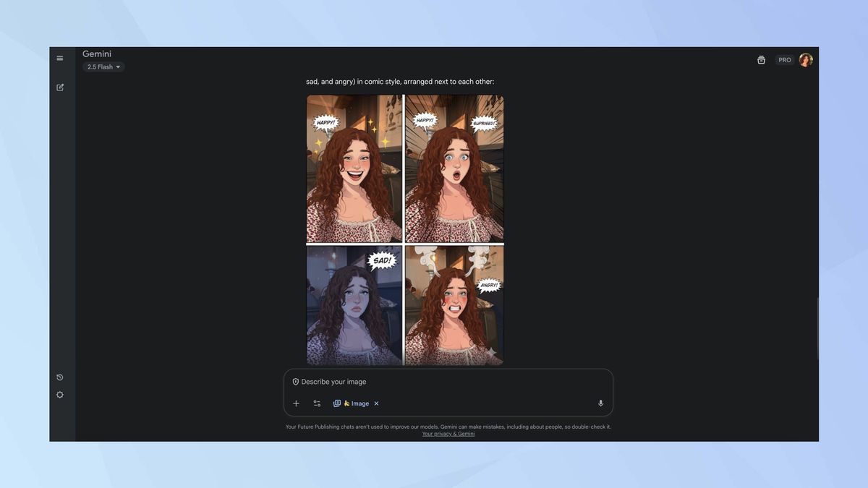Click the hamburger menu icon
This screenshot has width=868, height=488.
click(x=60, y=58)
